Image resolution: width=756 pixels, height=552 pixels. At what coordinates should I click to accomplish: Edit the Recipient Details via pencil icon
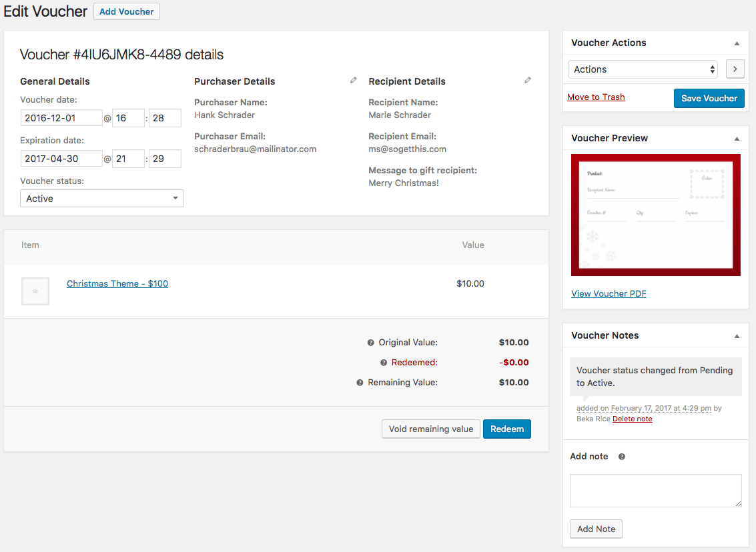click(528, 80)
